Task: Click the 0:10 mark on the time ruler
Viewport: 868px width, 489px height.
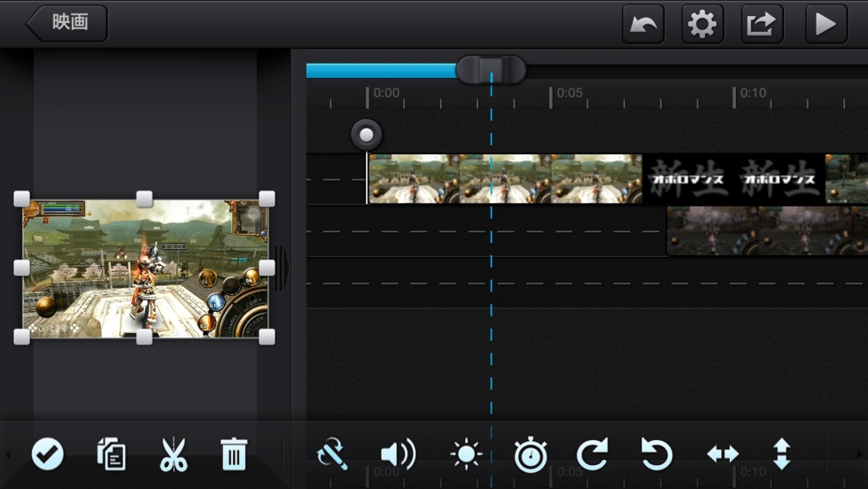Action: pos(753,92)
